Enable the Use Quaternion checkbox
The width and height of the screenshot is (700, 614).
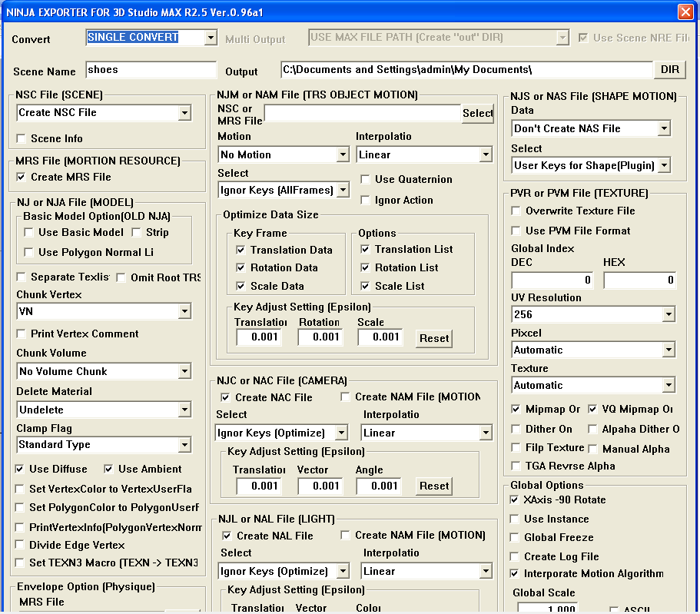pos(365,180)
